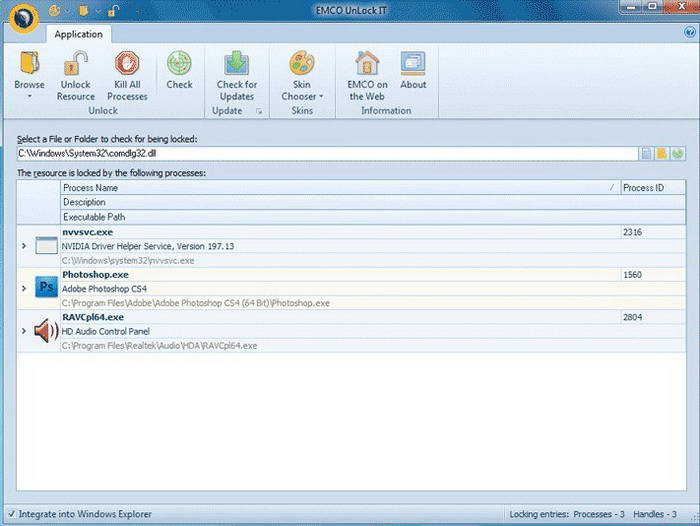Click the quick access skin palette icon

(54, 10)
